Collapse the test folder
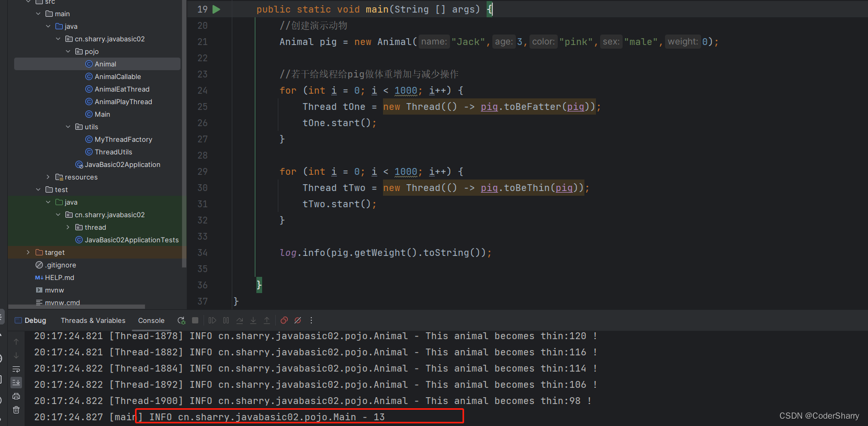 tap(38, 189)
